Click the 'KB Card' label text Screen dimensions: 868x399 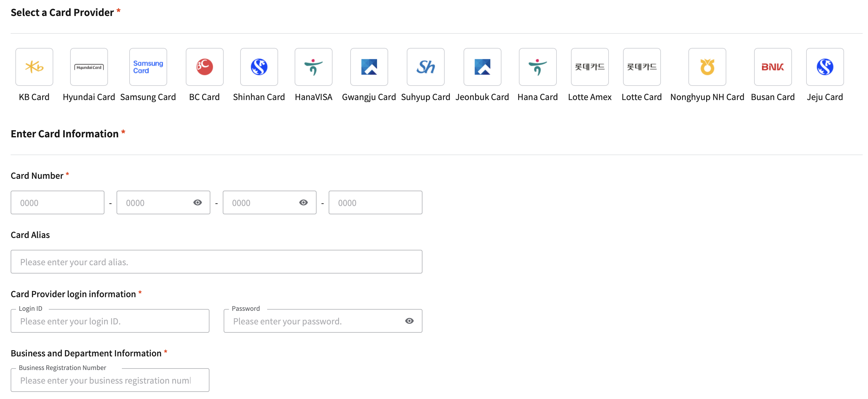34,97
